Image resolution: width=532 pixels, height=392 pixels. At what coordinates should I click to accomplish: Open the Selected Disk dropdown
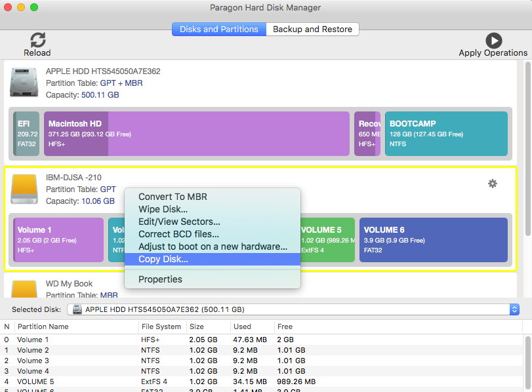click(293, 309)
